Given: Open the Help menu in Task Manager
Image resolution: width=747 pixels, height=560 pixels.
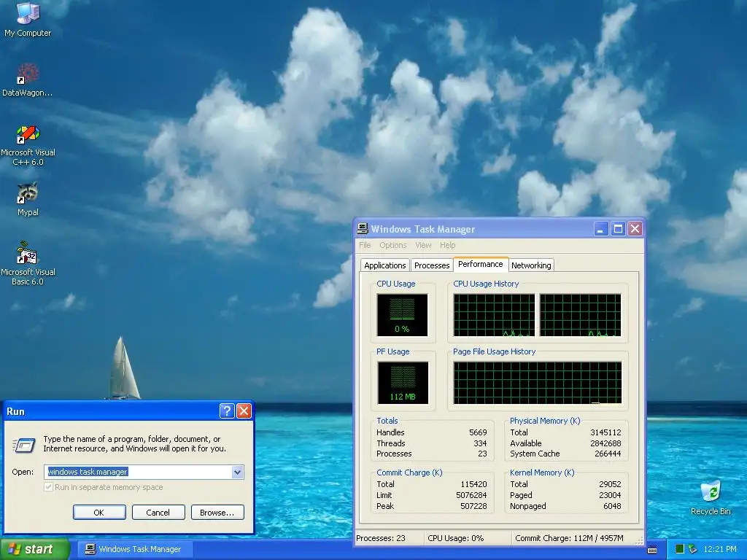Looking at the screenshot, I should pos(447,245).
